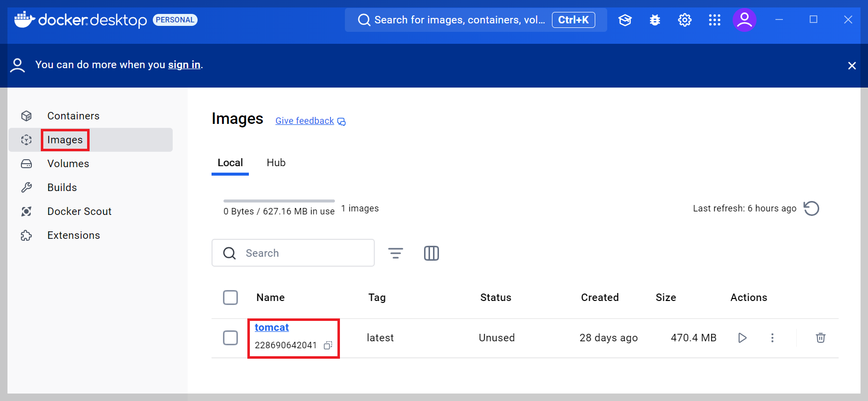This screenshot has width=868, height=401.
Task: Toggle the select all images checkbox
Action: [230, 298]
